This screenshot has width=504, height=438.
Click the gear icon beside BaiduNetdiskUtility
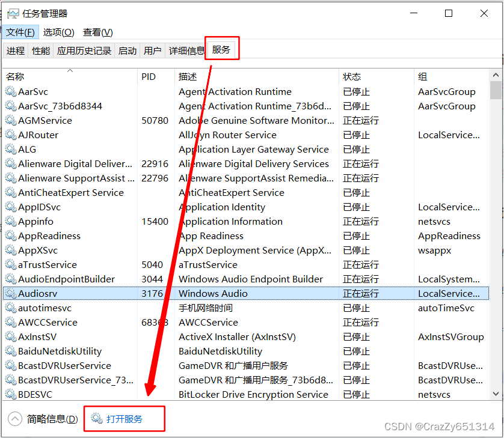coord(11,351)
